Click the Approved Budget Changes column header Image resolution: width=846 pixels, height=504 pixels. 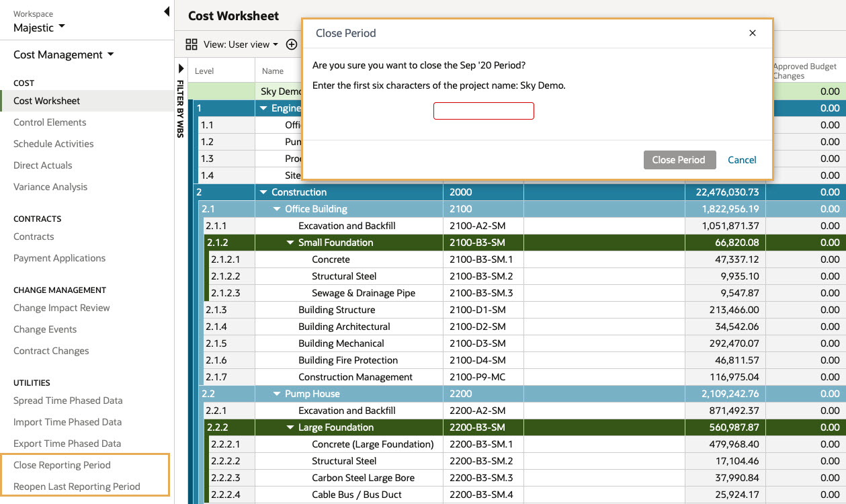(805, 71)
